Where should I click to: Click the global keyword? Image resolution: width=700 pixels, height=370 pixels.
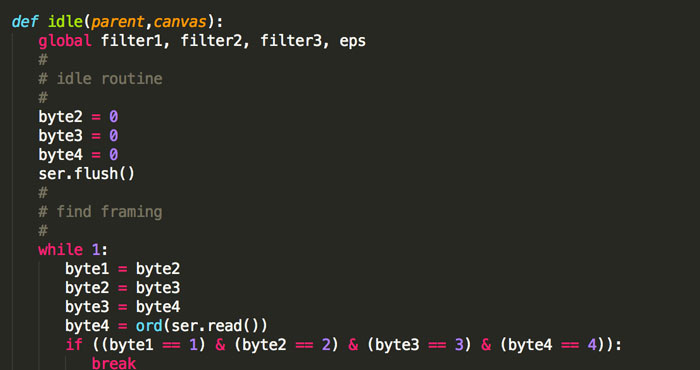pyautogui.click(x=65, y=41)
